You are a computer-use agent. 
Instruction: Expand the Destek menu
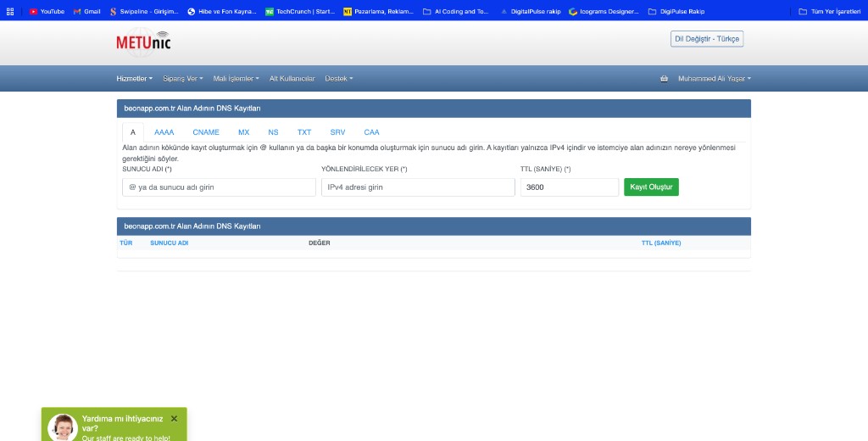339,79
